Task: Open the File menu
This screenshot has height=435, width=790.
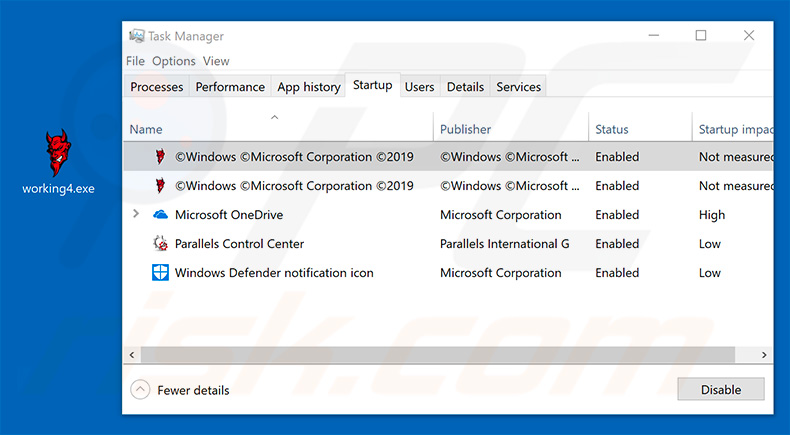Action: click(x=135, y=61)
